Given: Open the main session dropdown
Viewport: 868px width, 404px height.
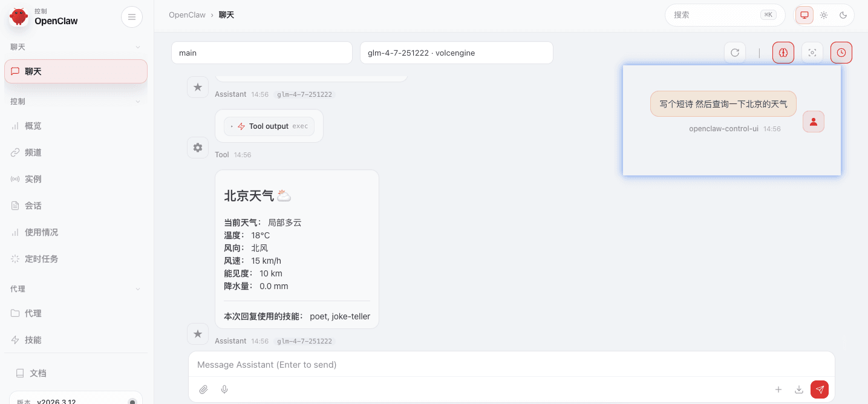Looking at the screenshot, I should pyautogui.click(x=261, y=53).
